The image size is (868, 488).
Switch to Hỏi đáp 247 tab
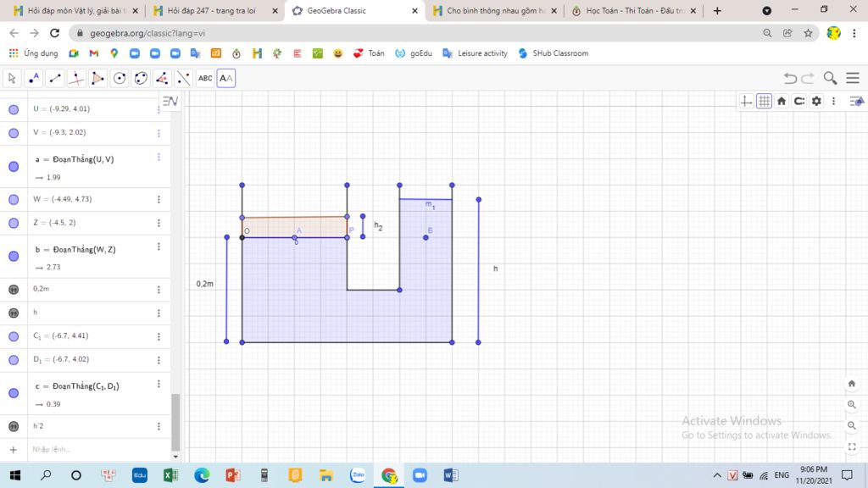[214, 10]
